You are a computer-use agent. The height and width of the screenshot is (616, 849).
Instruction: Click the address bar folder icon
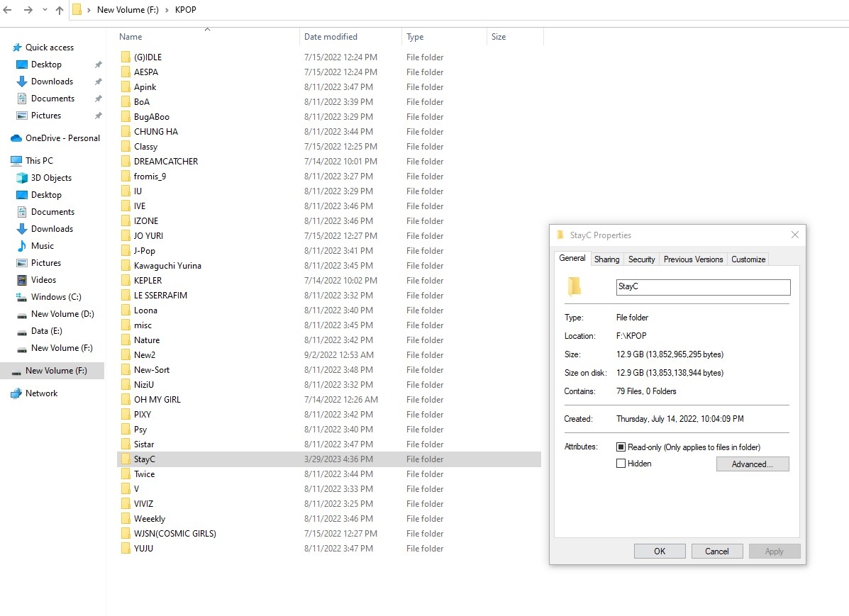[77, 10]
